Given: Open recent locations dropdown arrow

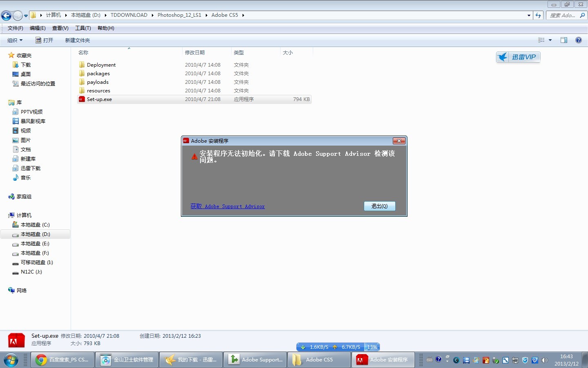Looking at the screenshot, I should pos(26,16).
